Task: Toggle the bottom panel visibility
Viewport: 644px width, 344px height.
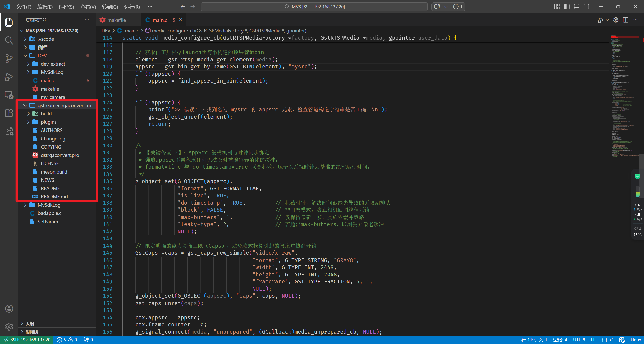Action: (577, 7)
